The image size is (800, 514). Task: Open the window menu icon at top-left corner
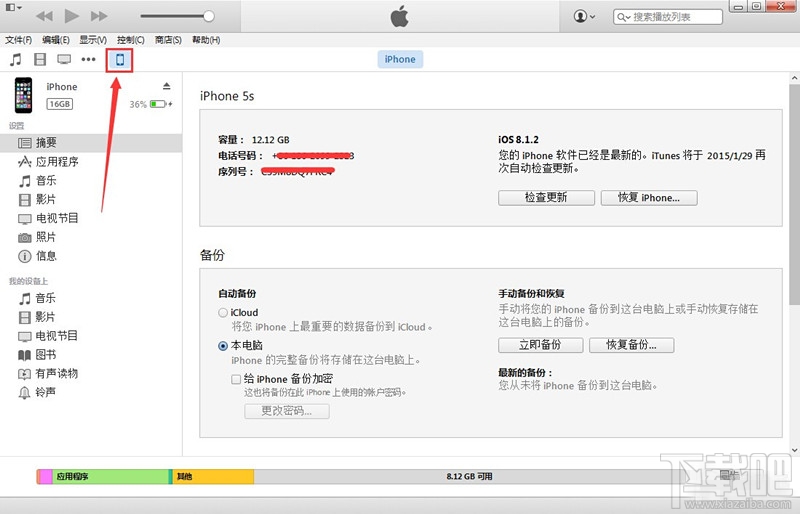click(13, 7)
